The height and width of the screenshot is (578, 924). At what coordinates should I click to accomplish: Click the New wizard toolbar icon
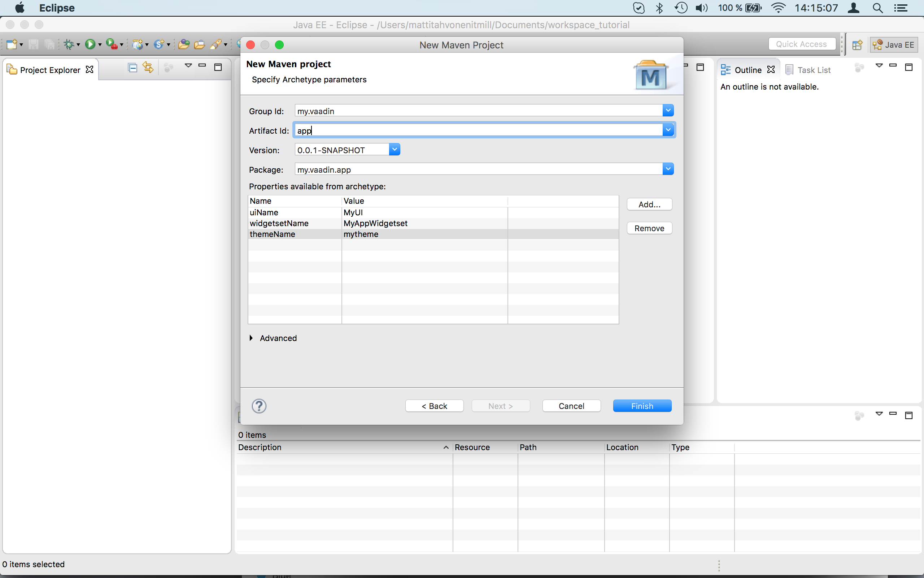(12, 44)
